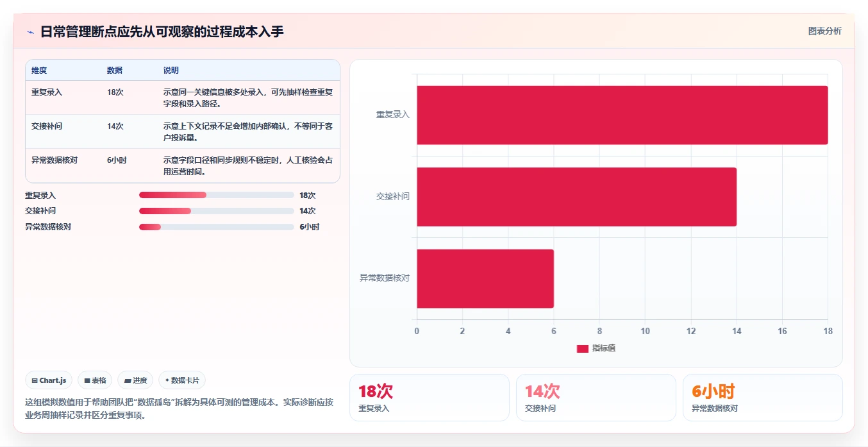
Task: Click the 交接补问 y-axis label in chart
Action: tap(393, 197)
